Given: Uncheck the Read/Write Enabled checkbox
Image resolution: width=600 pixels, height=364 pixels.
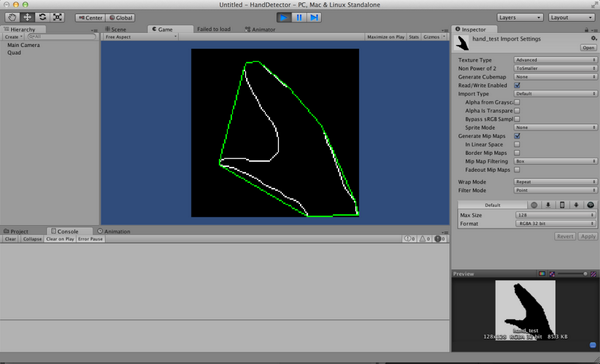Looking at the screenshot, I should point(517,85).
